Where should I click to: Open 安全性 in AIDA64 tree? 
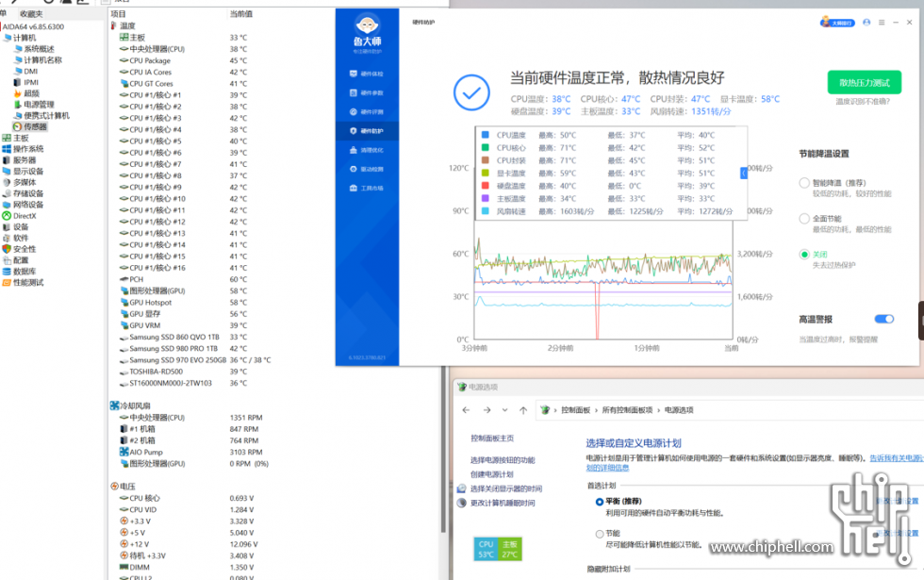pyautogui.click(x=20, y=249)
